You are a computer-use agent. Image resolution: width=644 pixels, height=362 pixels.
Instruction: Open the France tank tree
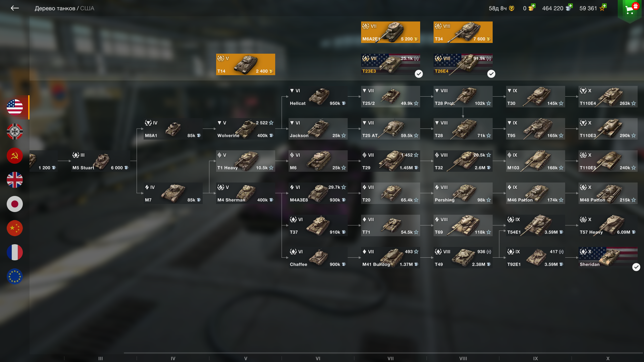pos(15,252)
